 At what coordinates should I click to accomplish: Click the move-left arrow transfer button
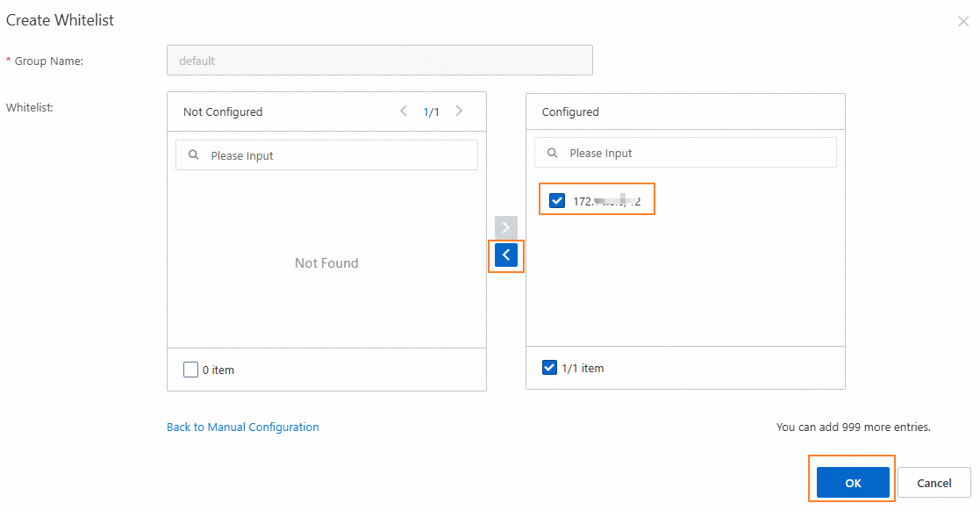[506, 255]
